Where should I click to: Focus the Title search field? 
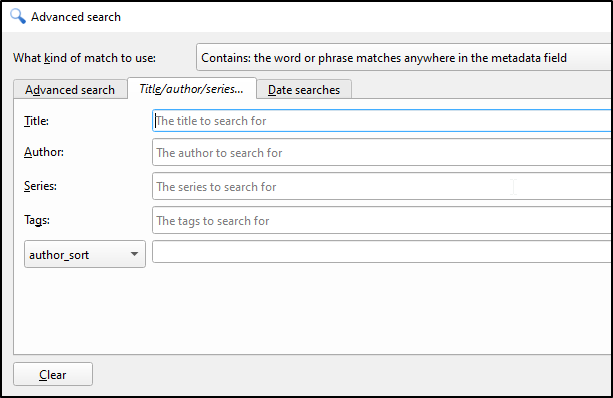coord(382,121)
